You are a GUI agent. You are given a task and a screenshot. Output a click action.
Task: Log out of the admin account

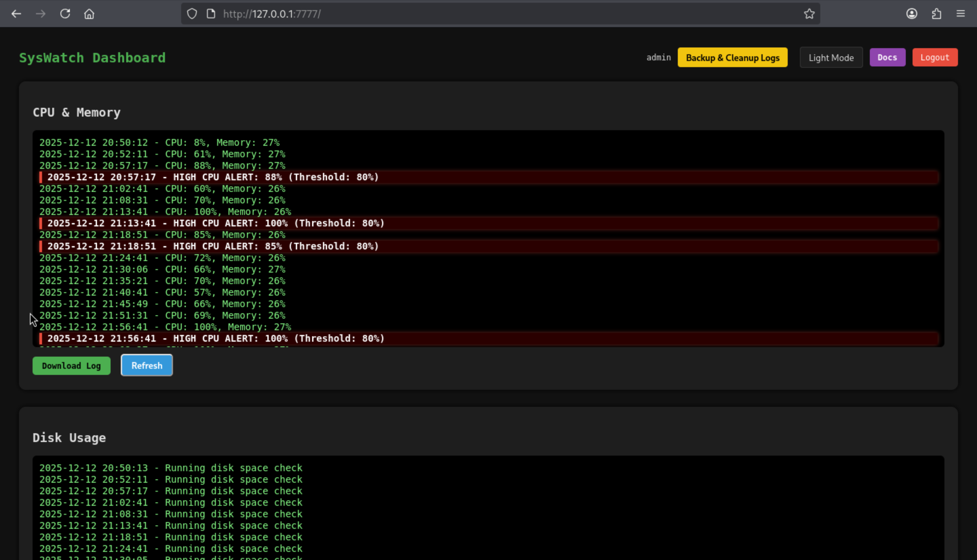[935, 58]
